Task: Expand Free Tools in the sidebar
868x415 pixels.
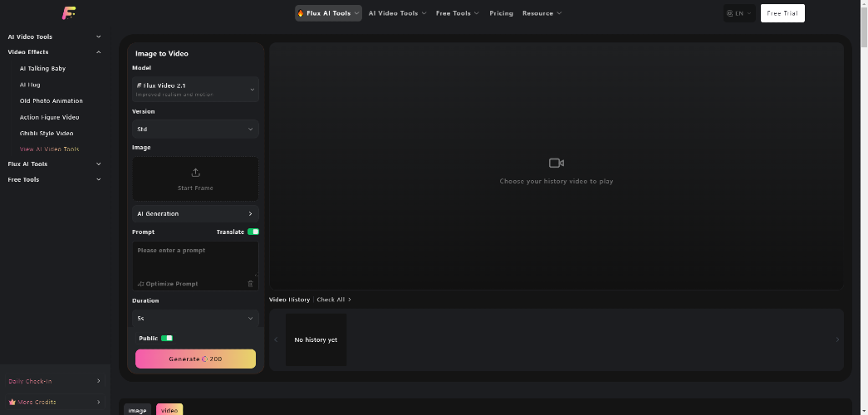Action: point(54,180)
